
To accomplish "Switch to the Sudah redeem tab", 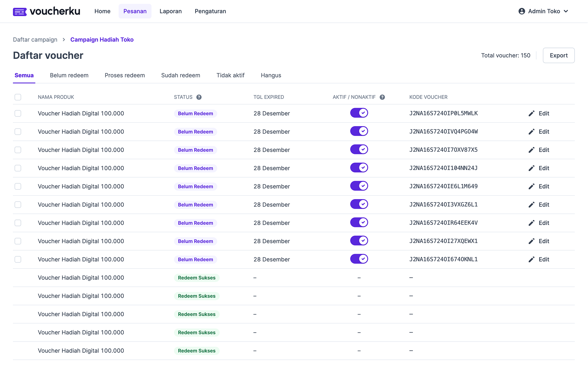I will point(181,75).
